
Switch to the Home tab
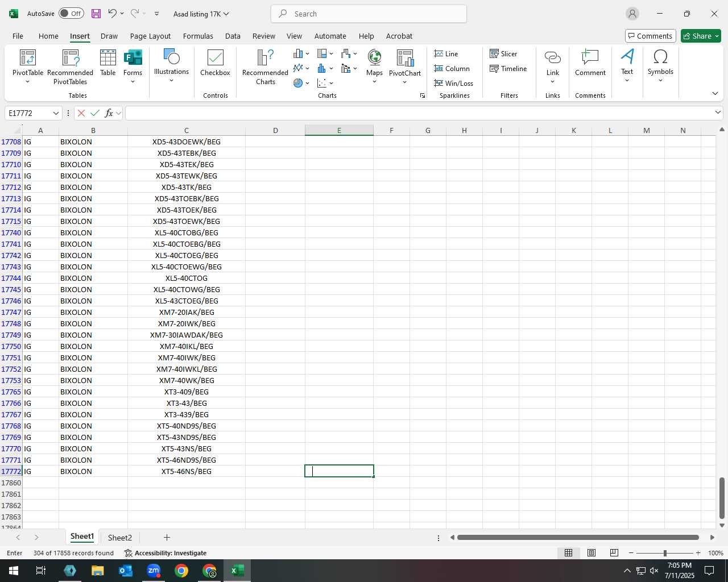[48, 36]
